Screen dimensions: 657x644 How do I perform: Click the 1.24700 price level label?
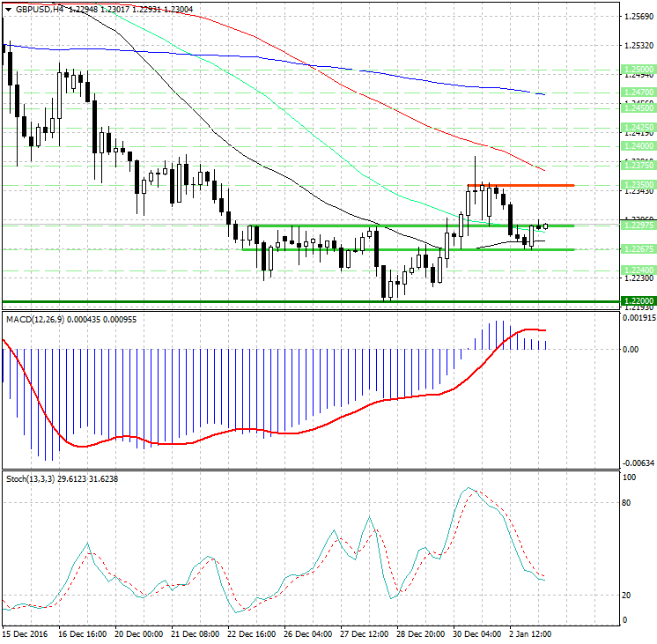click(x=637, y=91)
